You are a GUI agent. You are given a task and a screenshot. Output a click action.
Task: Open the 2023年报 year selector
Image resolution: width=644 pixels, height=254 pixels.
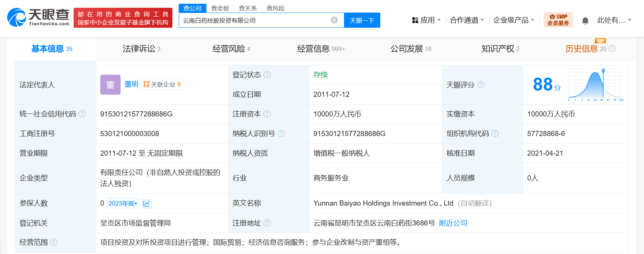[x=123, y=203]
